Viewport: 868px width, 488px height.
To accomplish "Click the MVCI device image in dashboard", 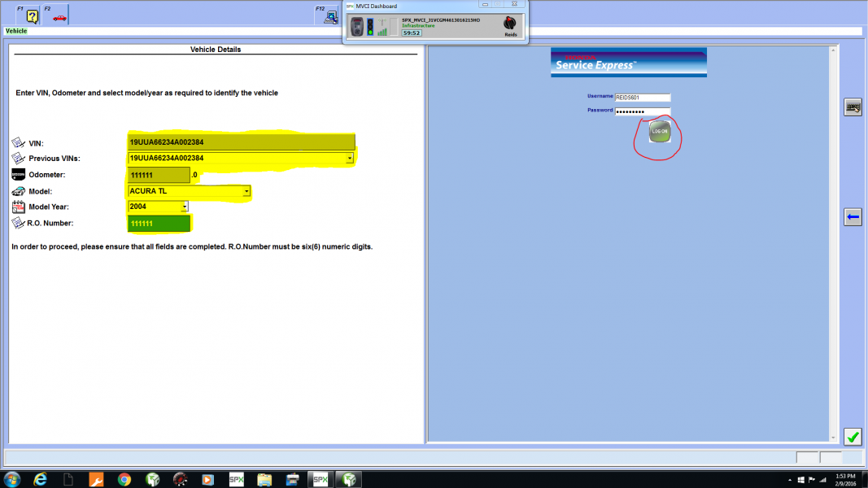I will tap(357, 27).
